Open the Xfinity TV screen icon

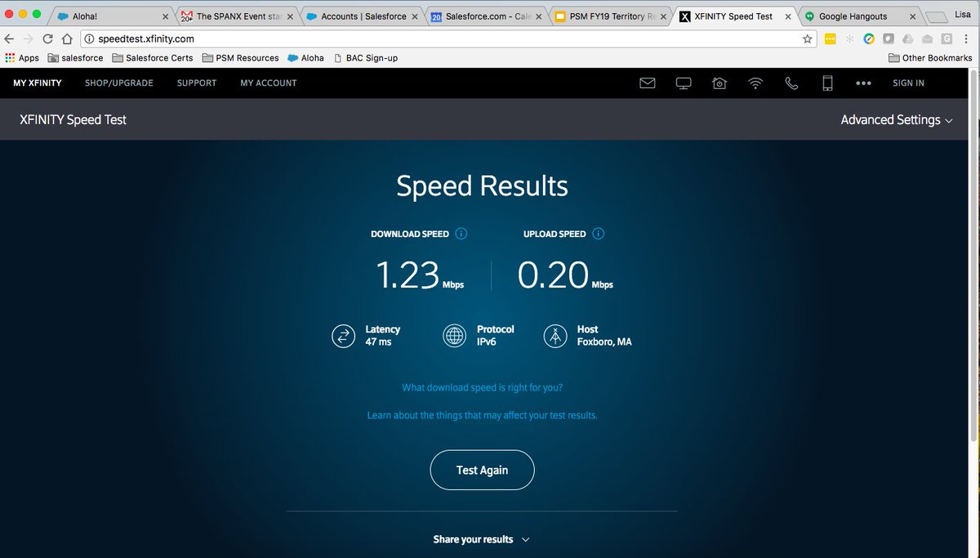(x=684, y=83)
